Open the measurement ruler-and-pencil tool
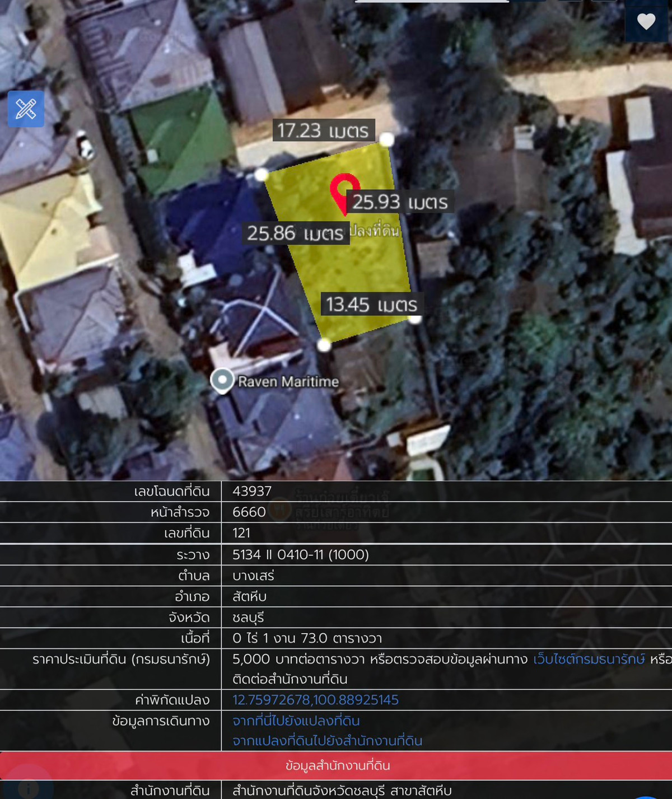 [x=26, y=109]
